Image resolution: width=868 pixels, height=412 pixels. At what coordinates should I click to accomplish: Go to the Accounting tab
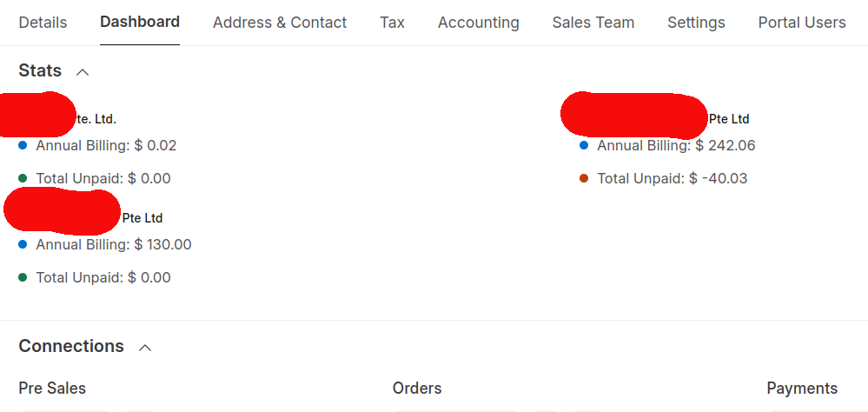pos(478,23)
